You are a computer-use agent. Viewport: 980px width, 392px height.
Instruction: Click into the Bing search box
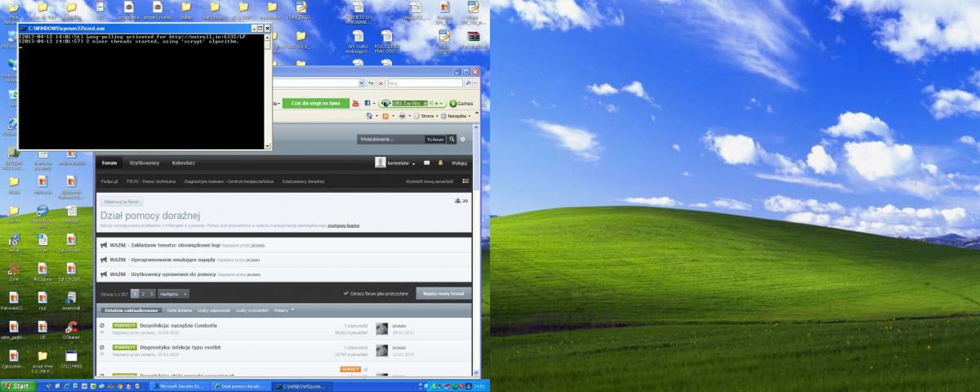point(425,82)
